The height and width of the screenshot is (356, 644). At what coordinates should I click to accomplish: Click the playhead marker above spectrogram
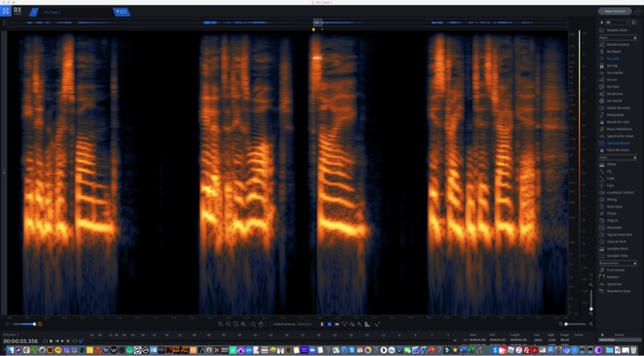click(x=314, y=30)
